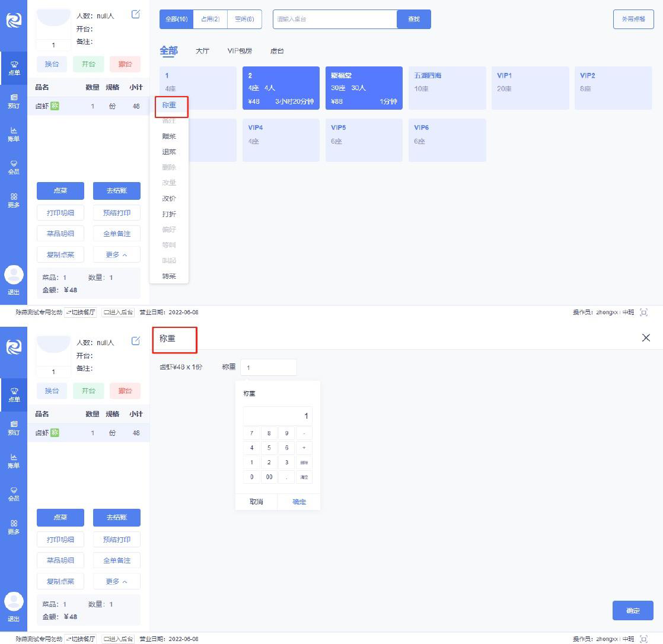
Task: Open 切换餐厅 switcher in the weighing screen status bar
Action: 81,639
